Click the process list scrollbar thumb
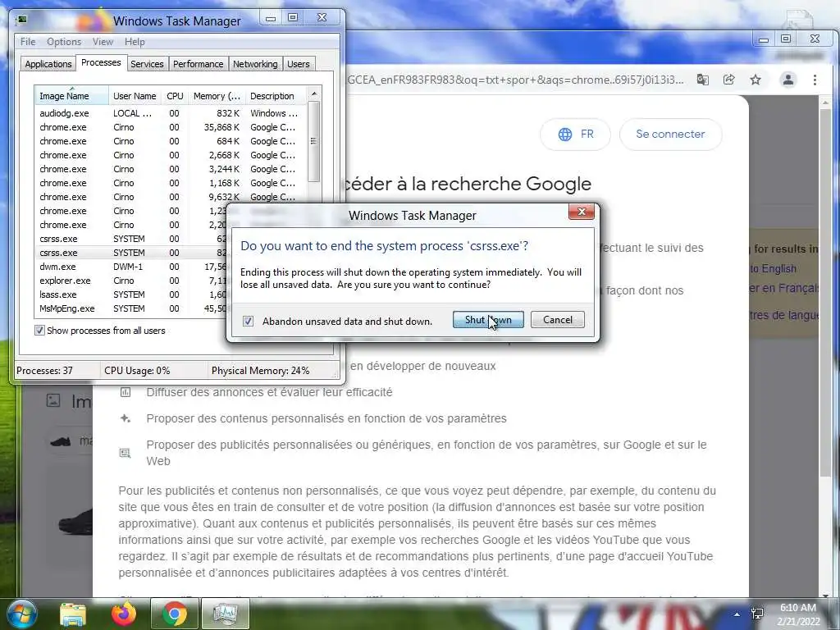 pos(314,141)
